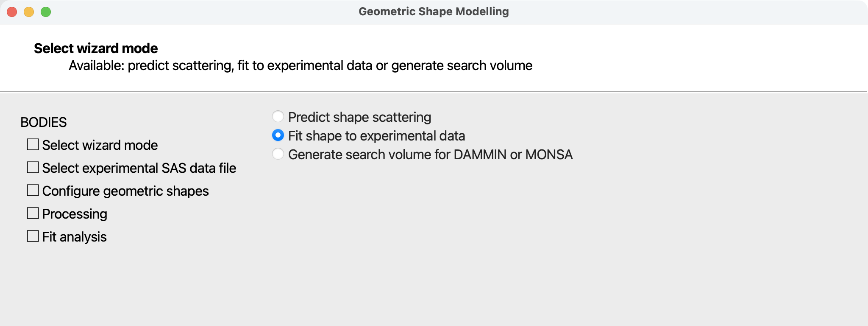Image resolution: width=868 pixels, height=326 pixels.
Task: Tick the Configure geometric shapes checkbox
Action: [x=33, y=191]
